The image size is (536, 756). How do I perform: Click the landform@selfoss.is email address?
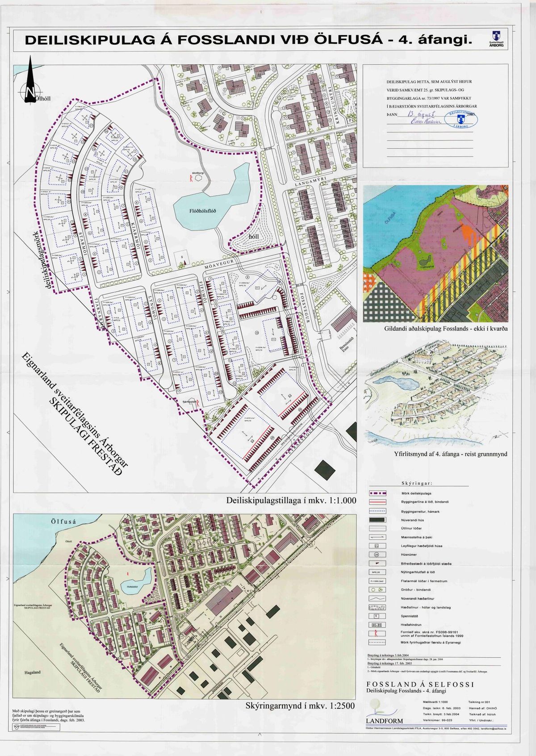tap(496, 728)
